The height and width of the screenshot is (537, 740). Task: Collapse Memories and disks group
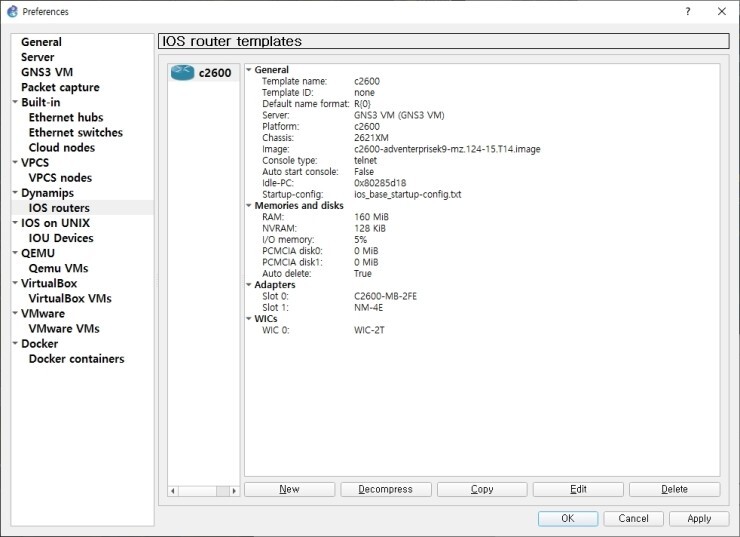pyautogui.click(x=249, y=205)
